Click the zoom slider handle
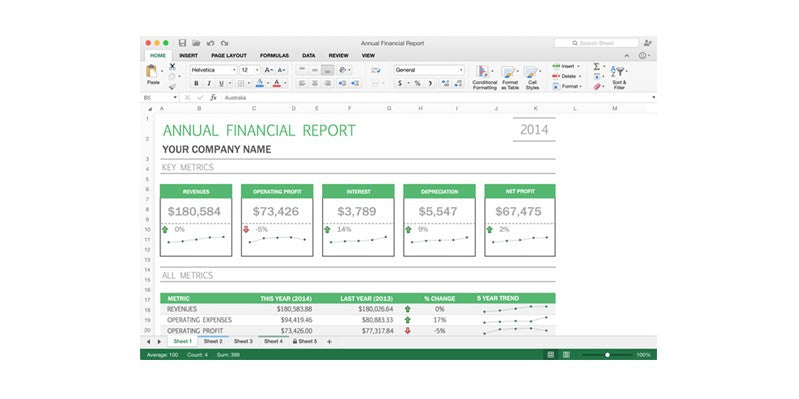The image size is (799, 399). 607,355
